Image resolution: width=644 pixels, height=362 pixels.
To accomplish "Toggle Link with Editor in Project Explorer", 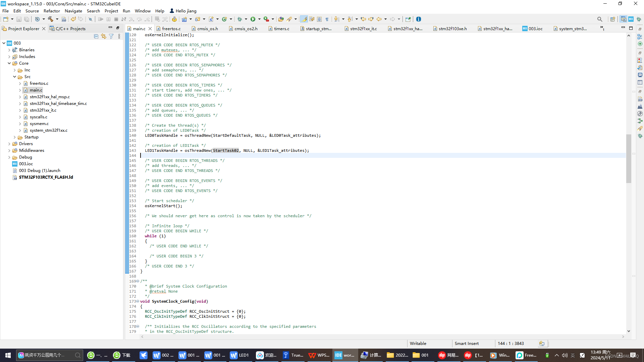I will click(x=104, y=36).
